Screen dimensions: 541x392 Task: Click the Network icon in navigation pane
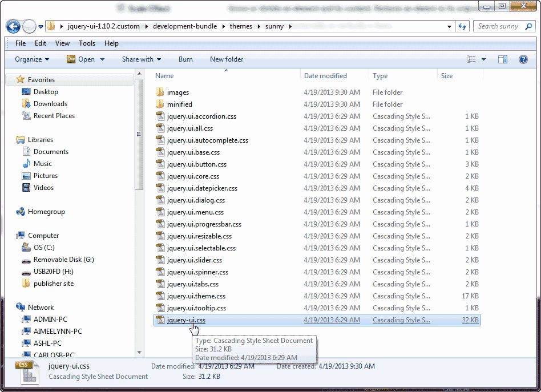pos(21,307)
